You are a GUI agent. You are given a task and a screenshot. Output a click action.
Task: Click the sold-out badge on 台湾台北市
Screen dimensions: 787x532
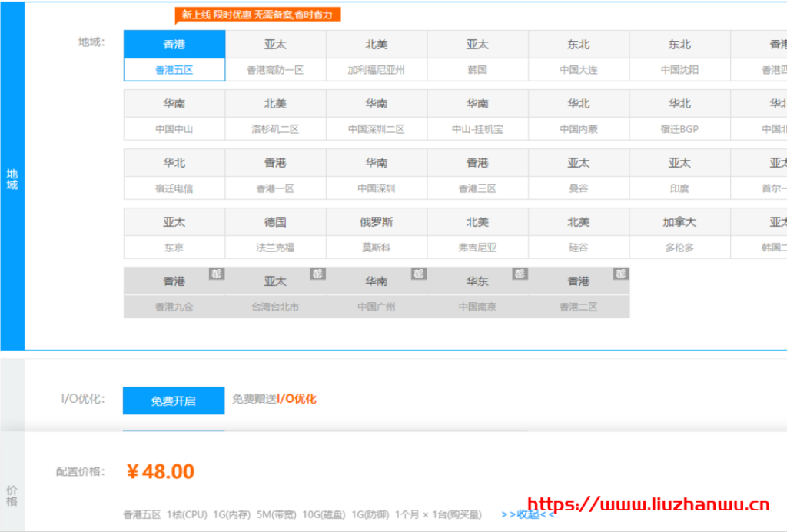pyautogui.click(x=317, y=273)
